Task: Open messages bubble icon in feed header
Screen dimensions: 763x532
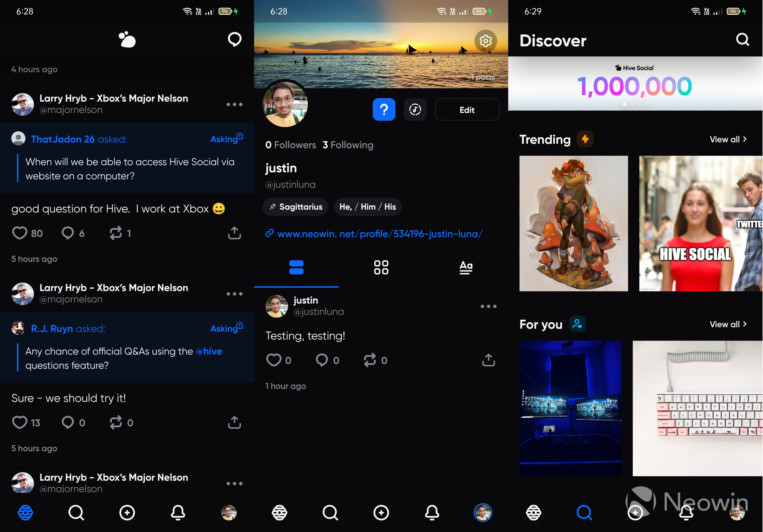Action: (234, 39)
